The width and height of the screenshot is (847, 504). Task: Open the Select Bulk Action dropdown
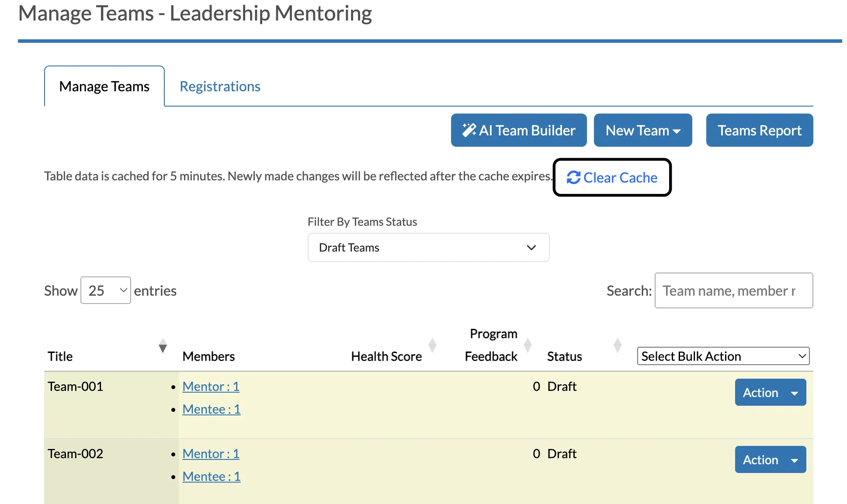(723, 356)
